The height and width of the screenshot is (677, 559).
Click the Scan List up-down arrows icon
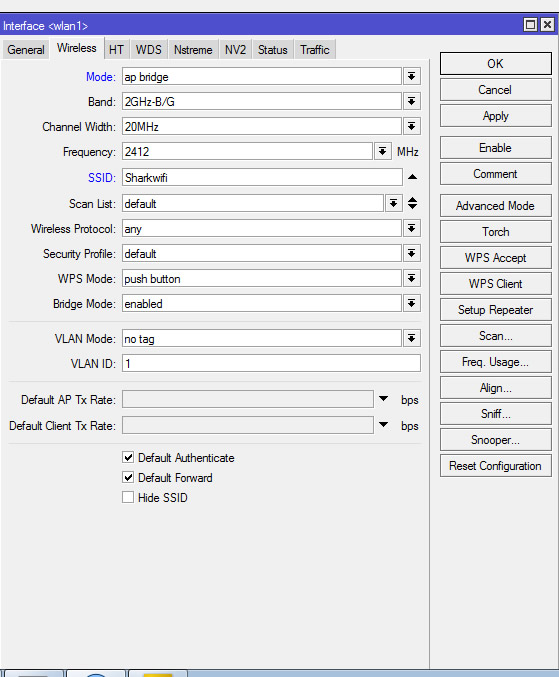point(412,203)
